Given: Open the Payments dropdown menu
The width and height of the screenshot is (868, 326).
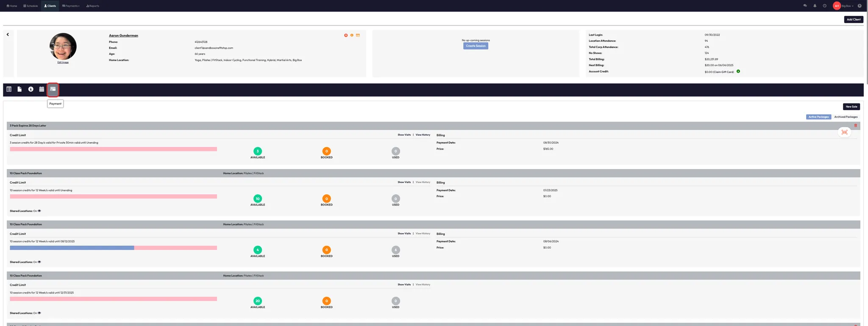Looking at the screenshot, I should point(71,6).
